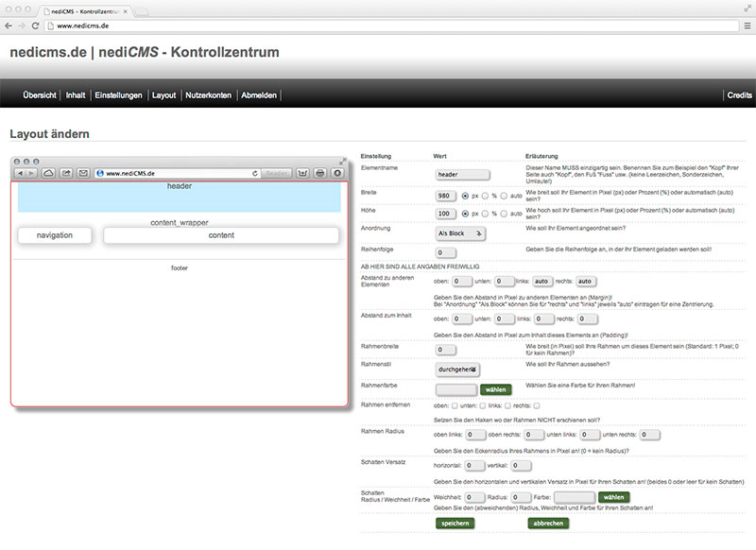Open the Layout menu item
Viewport: 756px width, 550px height.
tap(163, 95)
